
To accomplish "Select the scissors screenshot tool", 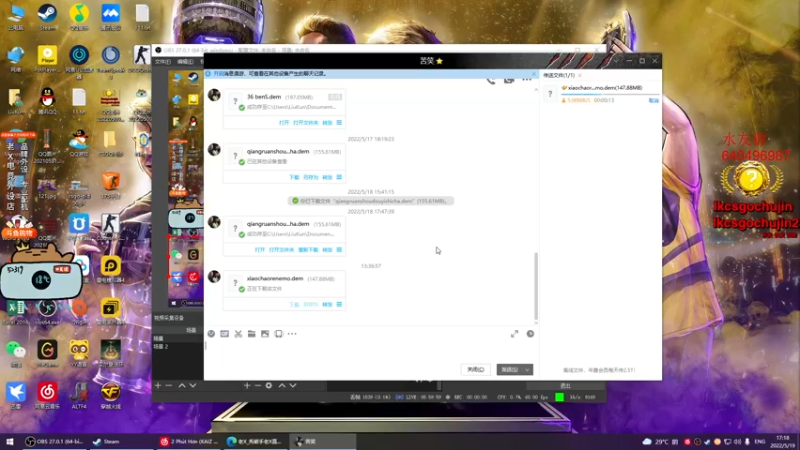I will pos(238,334).
